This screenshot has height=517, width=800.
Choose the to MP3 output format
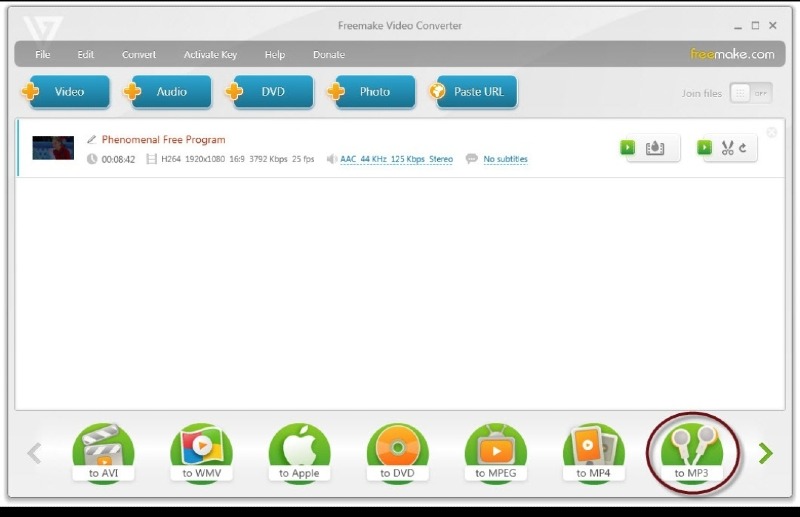coord(691,453)
